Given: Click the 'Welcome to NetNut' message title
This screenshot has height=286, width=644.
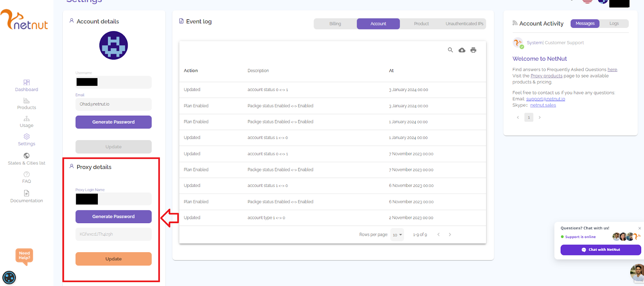Looking at the screenshot, I should pyautogui.click(x=539, y=59).
